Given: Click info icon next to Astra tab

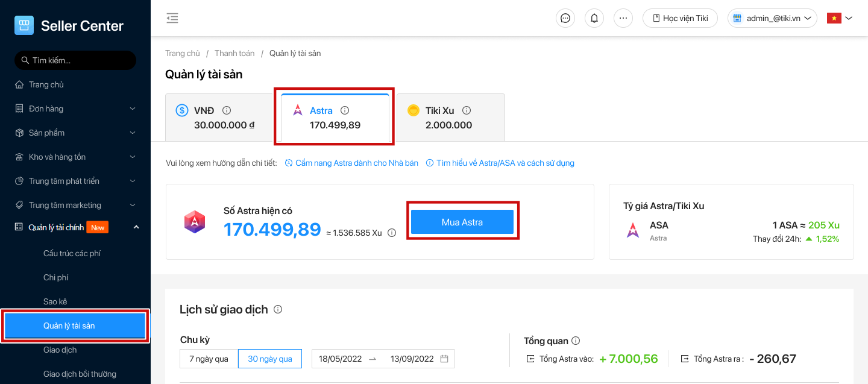Looking at the screenshot, I should [x=345, y=110].
